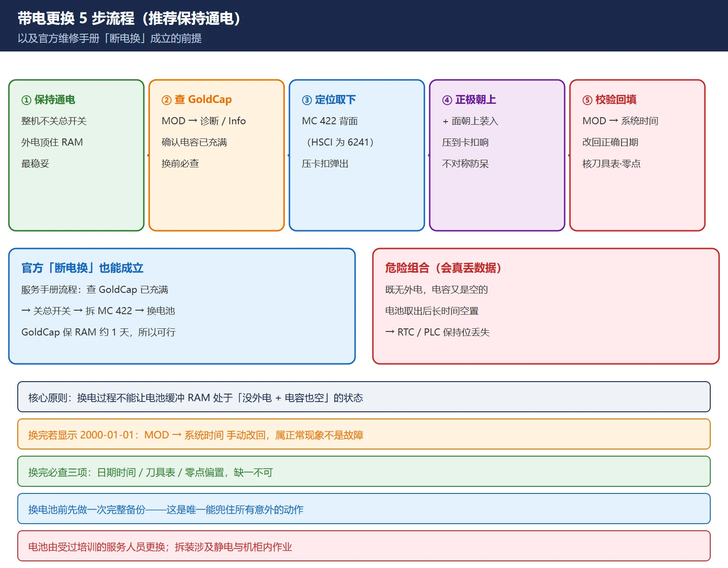Click line → 关总开关 → 拆 MC 422 → 换电池
This screenshot has width=728, height=568.
[98, 311]
